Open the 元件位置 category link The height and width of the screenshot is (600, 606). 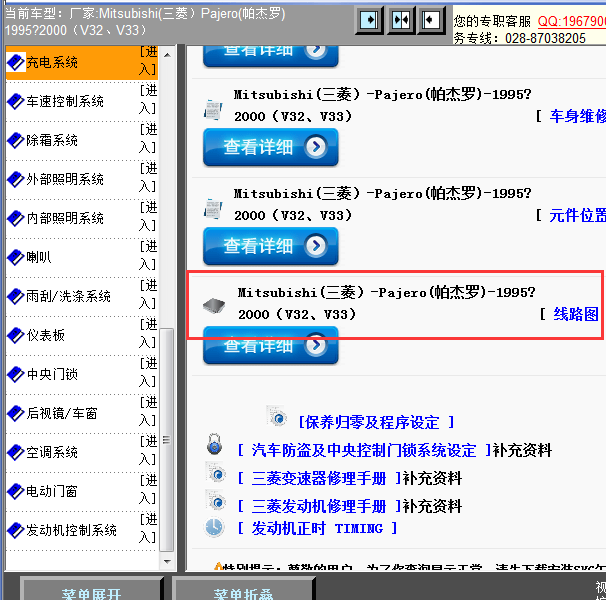577,215
